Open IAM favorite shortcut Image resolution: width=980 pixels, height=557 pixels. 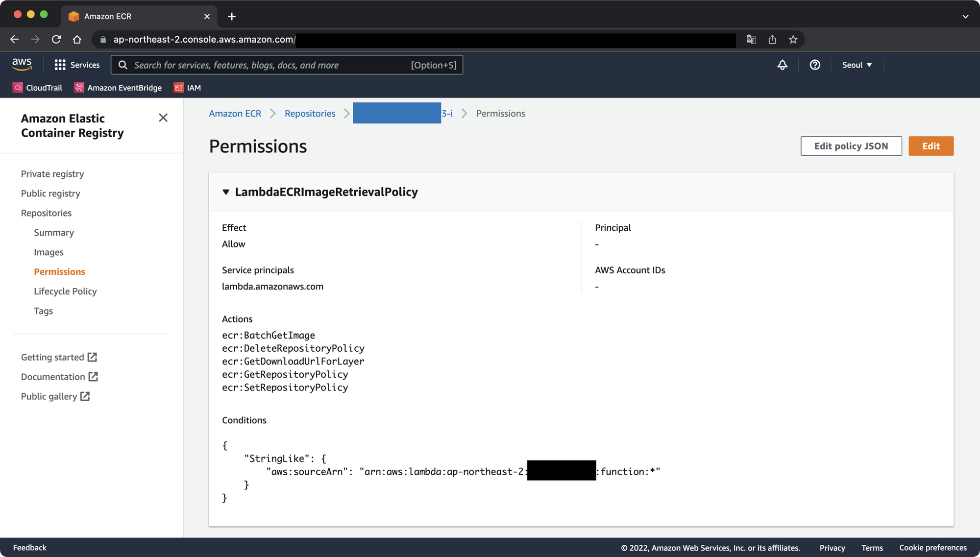tap(188, 88)
